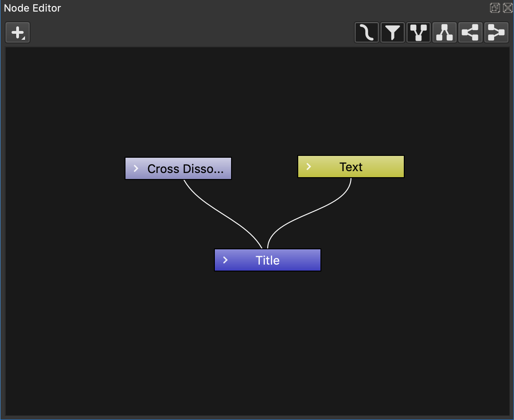Select the yellow Text node

click(351, 167)
